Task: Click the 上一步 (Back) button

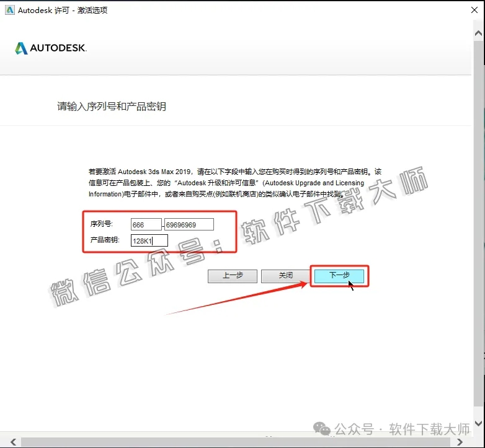Action: tap(233, 276)
